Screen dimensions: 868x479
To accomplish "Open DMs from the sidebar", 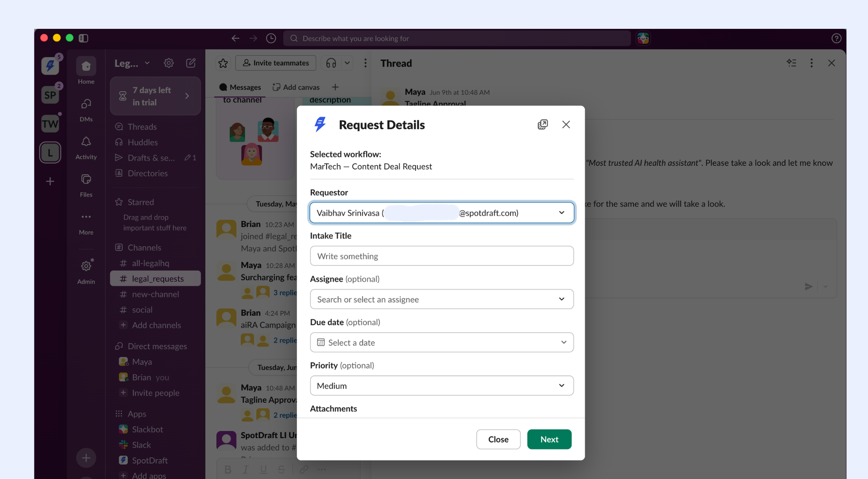I will tap(86, 109).
